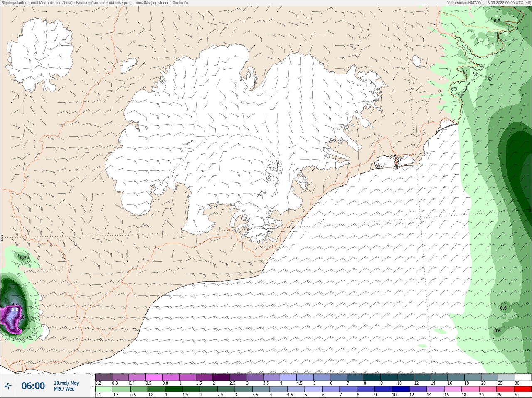Click the 5.8 snowfall value on purple patch
The width and height of the screenshot is (532, 398).
coord(15,310)
